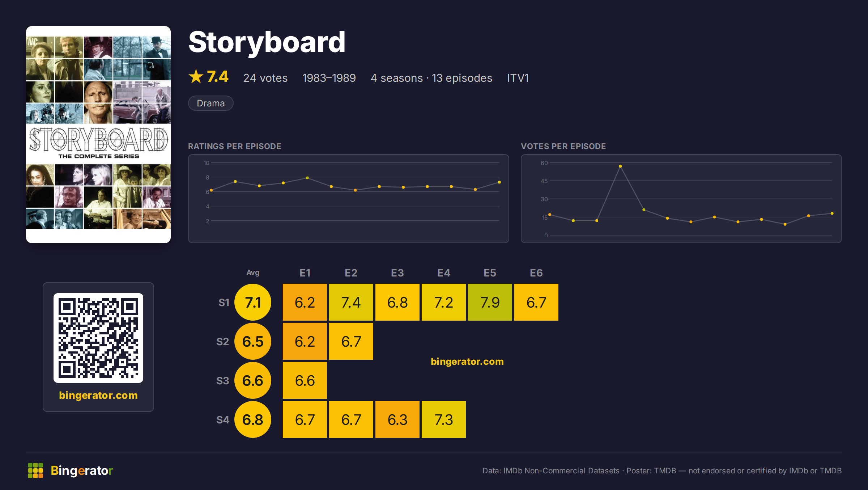Open bingerator.com link under QR code
Viewport: 868px width, 490px height.
pyautogui.click(x=98, y=395)
